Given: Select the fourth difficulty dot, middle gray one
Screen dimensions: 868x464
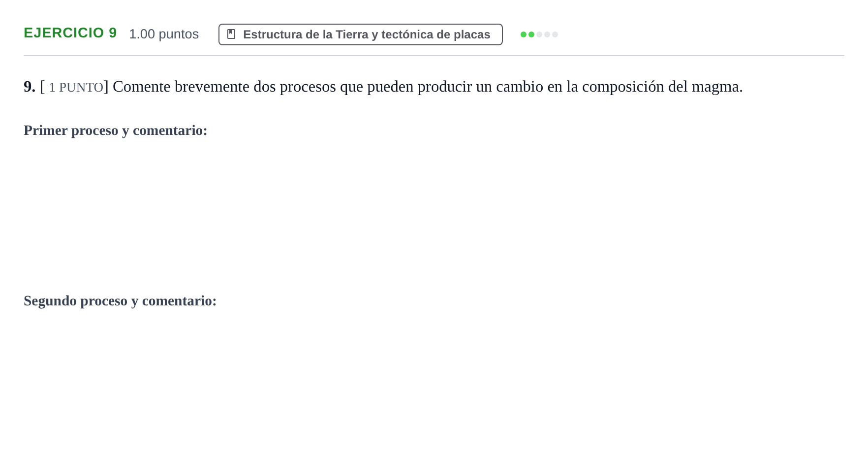Looking at the screenshot, I should (547, 34).
